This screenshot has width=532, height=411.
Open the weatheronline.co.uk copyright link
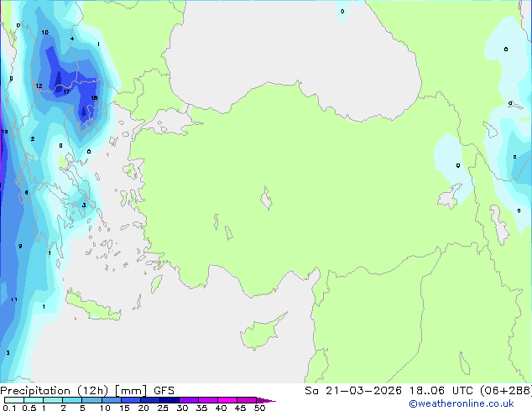(461, 403)
